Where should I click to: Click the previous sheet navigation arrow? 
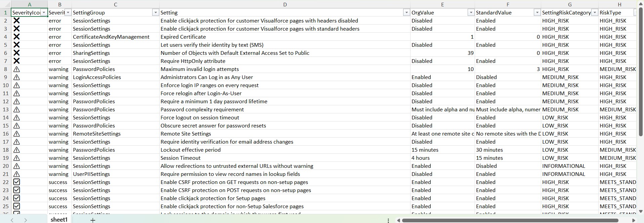point(12,220)
